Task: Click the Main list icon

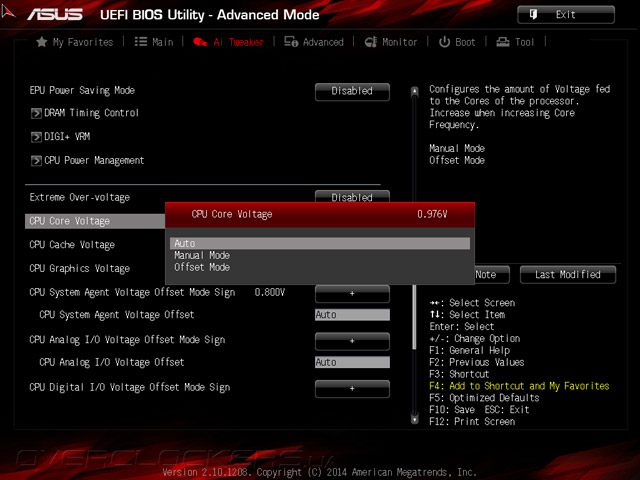Action: point(141,42)
